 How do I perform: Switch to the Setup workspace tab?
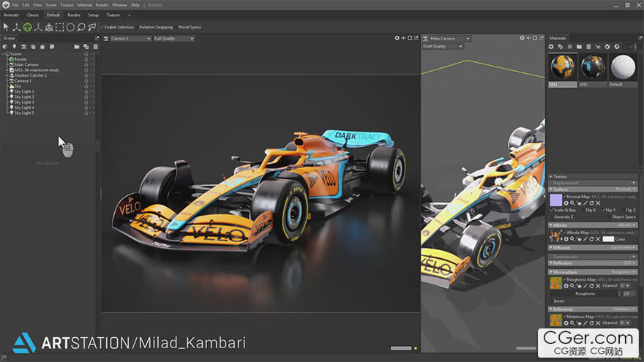(x=93, y=15)
